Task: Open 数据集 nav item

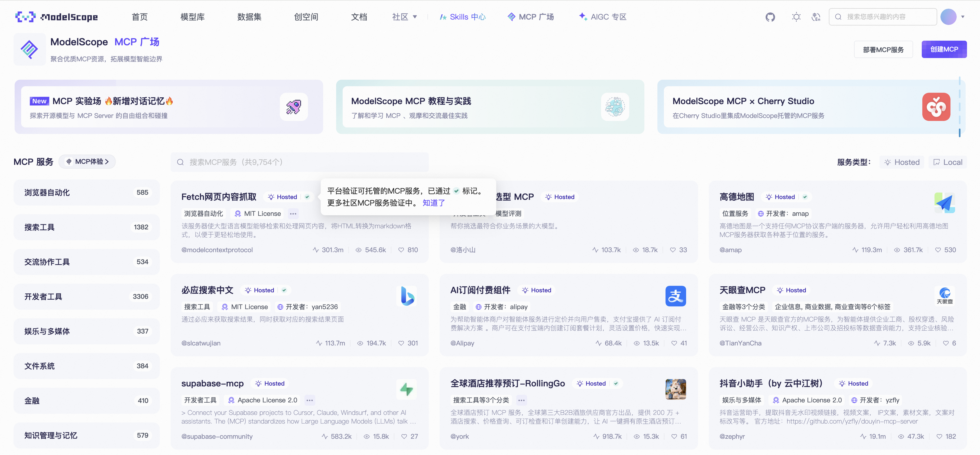Action: 249,17
